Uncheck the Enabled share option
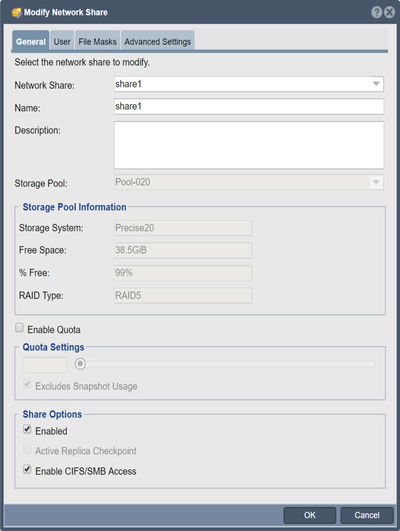400x531 pixels. [x=27, y=429]
